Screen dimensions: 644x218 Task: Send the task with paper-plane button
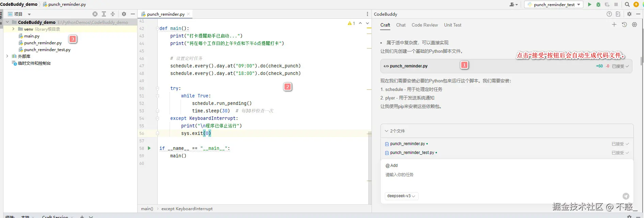coord(626,196)
